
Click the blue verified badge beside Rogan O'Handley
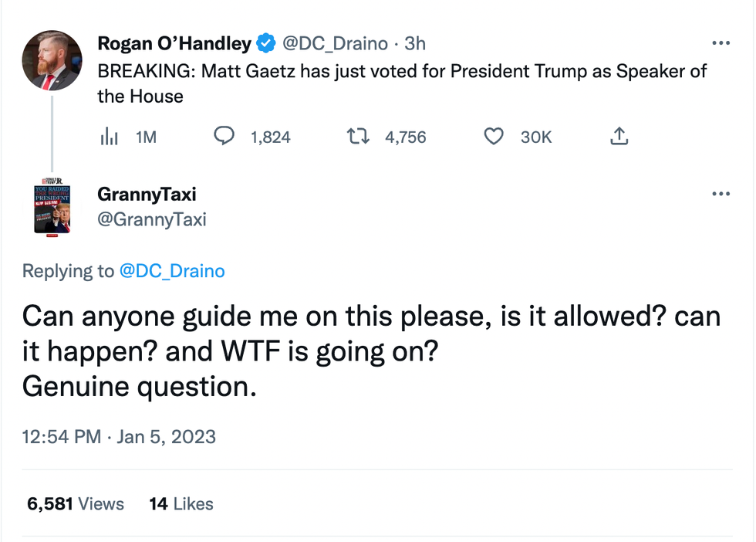point(266,44)
